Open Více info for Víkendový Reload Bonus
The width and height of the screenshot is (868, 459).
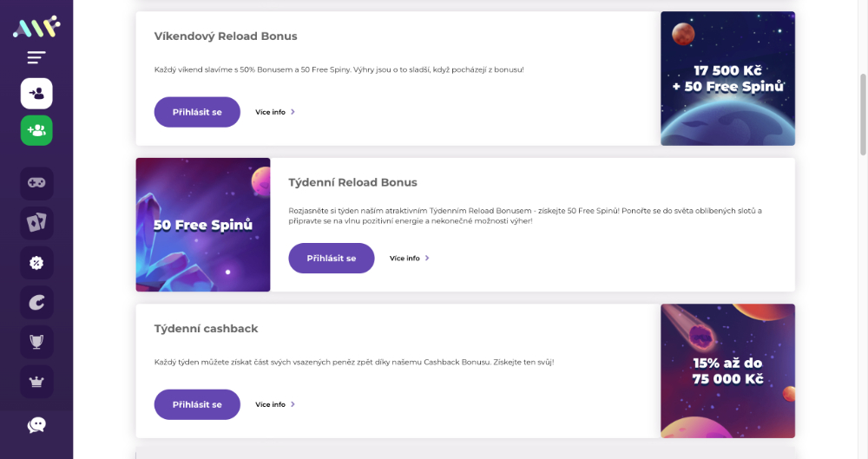(275, 112)
